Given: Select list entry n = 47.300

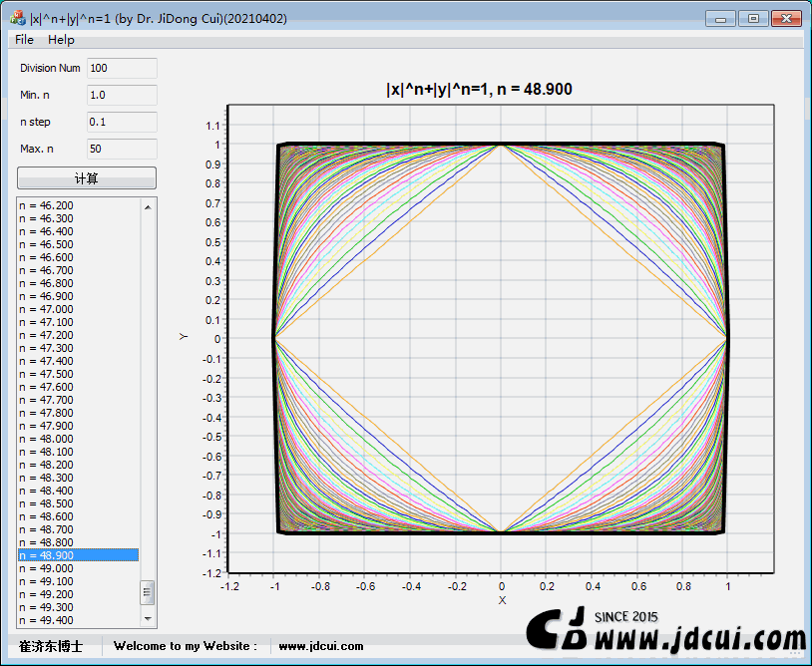Looking at the screenshot, I should click(x=78, y=348).
